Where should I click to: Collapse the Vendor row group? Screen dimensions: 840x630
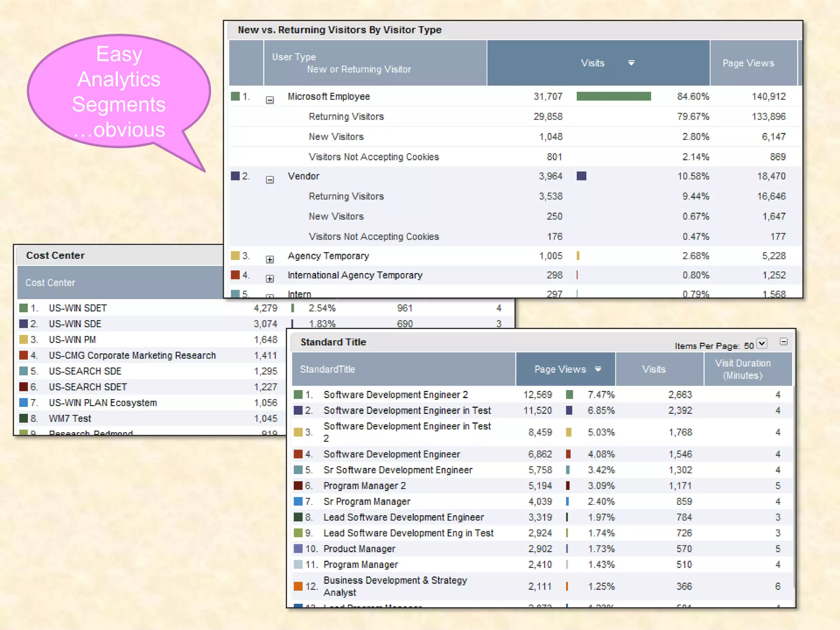269,180
